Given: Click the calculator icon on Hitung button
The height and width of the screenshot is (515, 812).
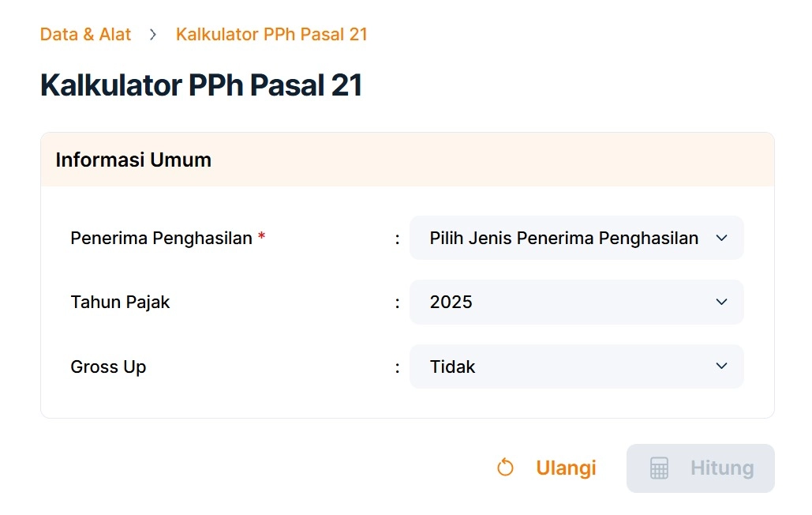Looking at the screenshot, I should 659,468.
